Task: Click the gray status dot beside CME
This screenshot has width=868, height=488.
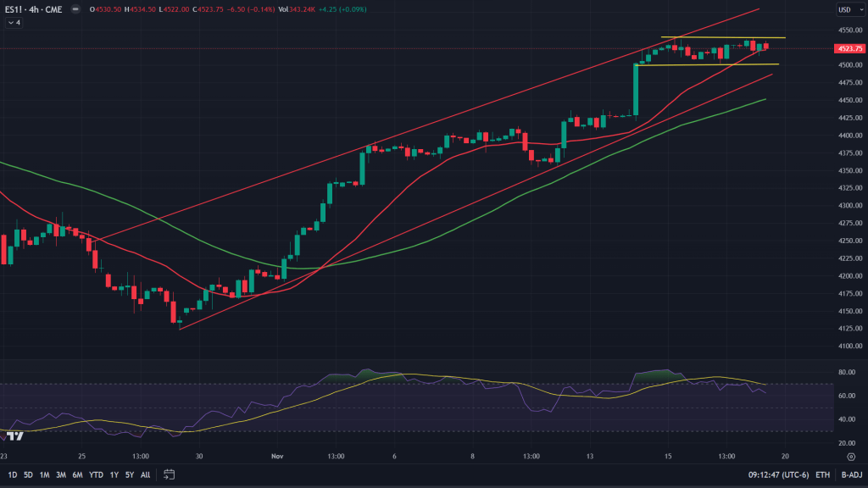Action: point(74,10)
